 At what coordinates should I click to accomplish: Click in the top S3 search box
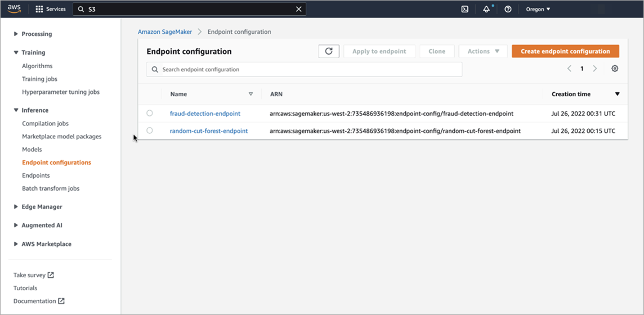189,9
